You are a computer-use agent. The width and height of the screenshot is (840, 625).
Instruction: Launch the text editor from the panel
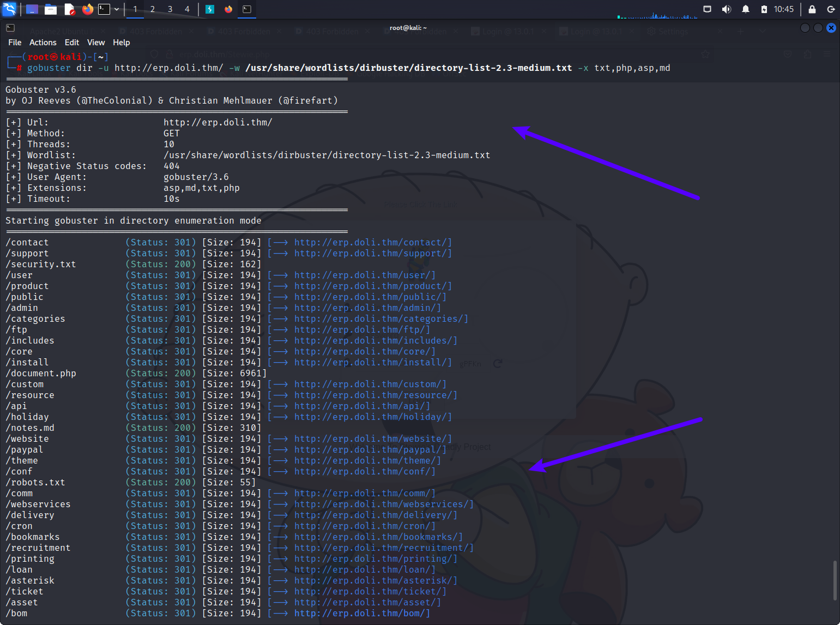tap(69, 9)
